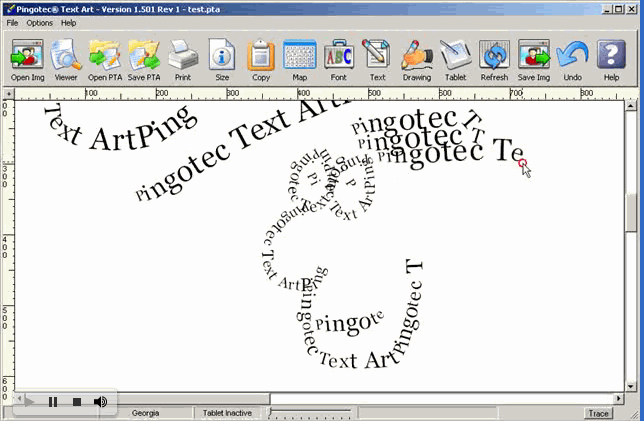The width and height of the screenshot is (644, 421).
Task: Click the application icon in title bar
Action: tap(9, 9)
